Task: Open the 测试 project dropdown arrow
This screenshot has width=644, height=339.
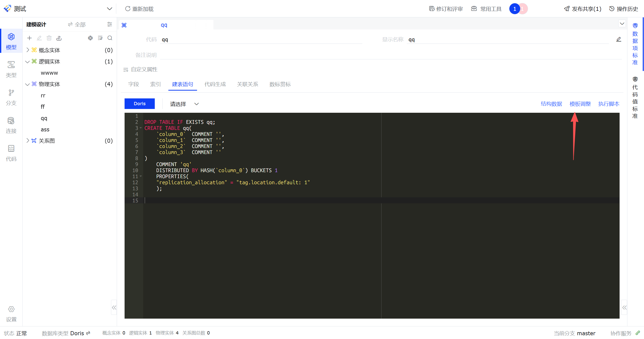Action: [109, 9]
